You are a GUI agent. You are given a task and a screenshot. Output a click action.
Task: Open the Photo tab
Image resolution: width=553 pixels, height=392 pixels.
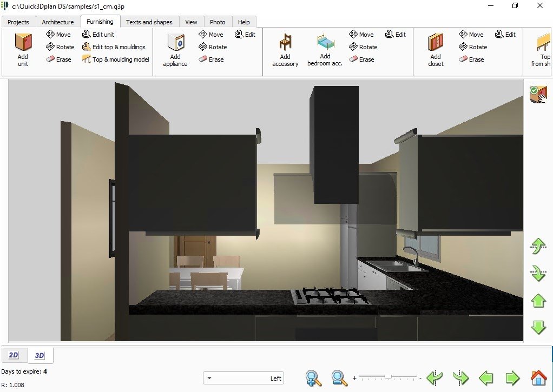tap(218, 22)
